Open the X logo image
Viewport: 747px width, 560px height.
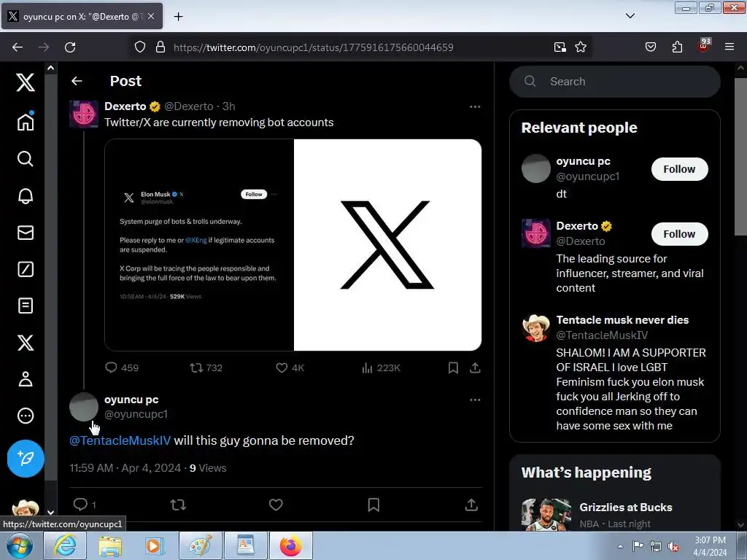(387, 245)
